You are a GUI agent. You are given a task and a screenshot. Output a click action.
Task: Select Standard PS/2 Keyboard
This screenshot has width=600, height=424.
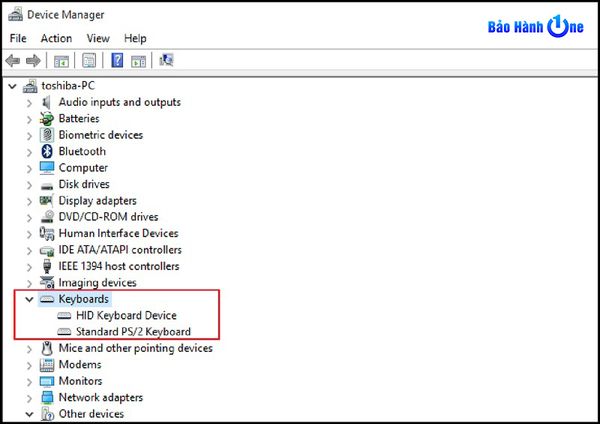tap(133, 331)
